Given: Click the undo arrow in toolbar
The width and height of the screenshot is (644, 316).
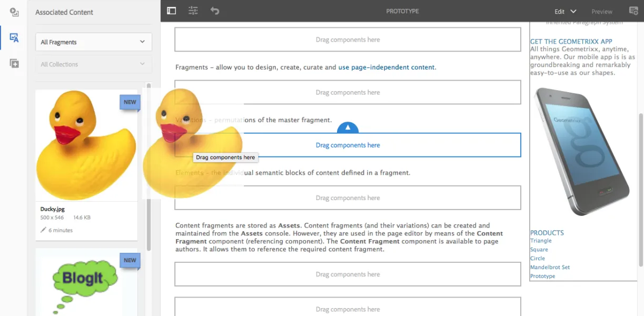Looking at the screenshot, I should pos(215,11).
